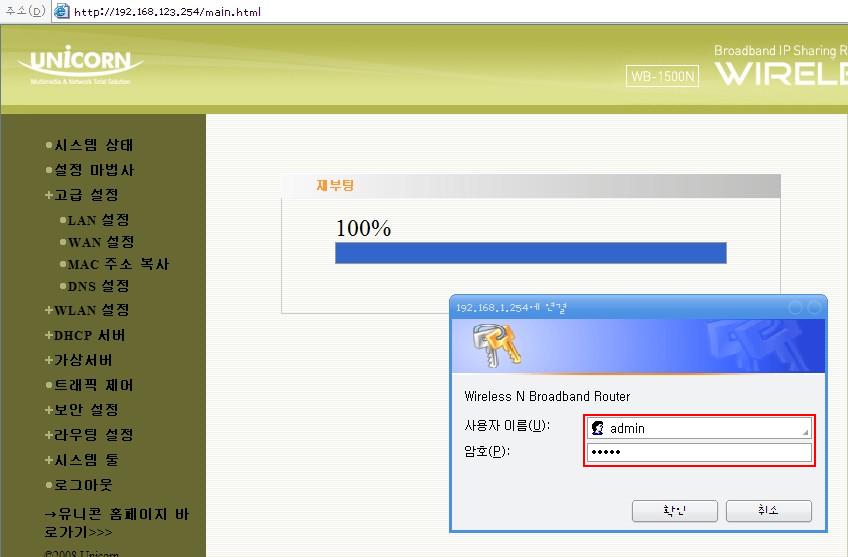Viewport: 848px width, 557px height.
Task: Expand the 시스템 툴 section
Action: pos(82,460)
